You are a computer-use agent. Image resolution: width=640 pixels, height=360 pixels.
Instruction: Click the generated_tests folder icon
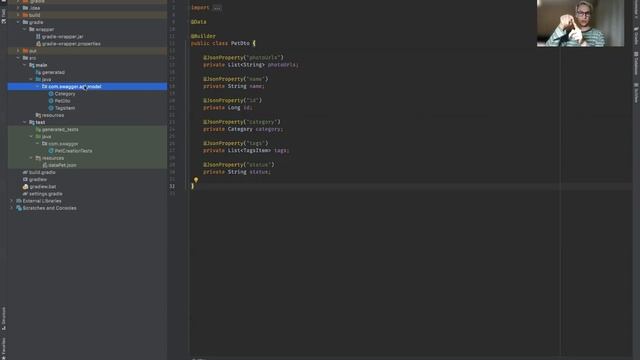pos(38,129)
